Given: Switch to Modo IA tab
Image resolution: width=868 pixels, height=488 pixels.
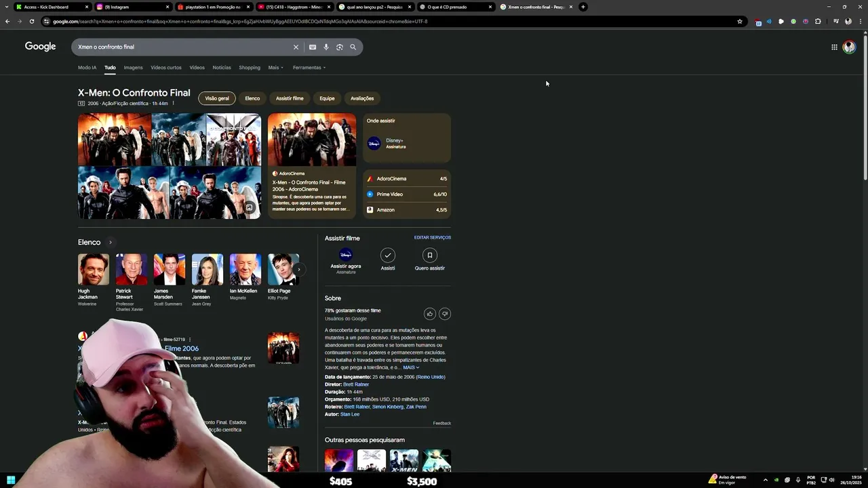Looking at the screenshot, I should pyautogui.click(x=87, y=68).
